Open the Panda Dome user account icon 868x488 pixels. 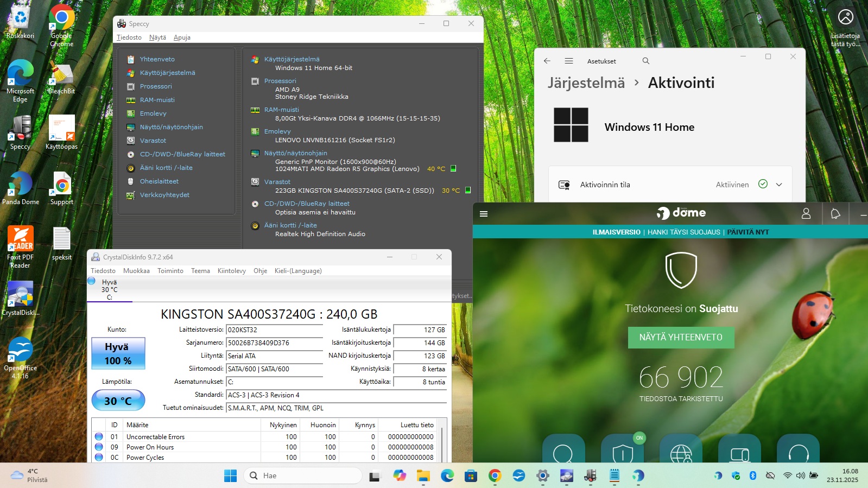[806, 214]
